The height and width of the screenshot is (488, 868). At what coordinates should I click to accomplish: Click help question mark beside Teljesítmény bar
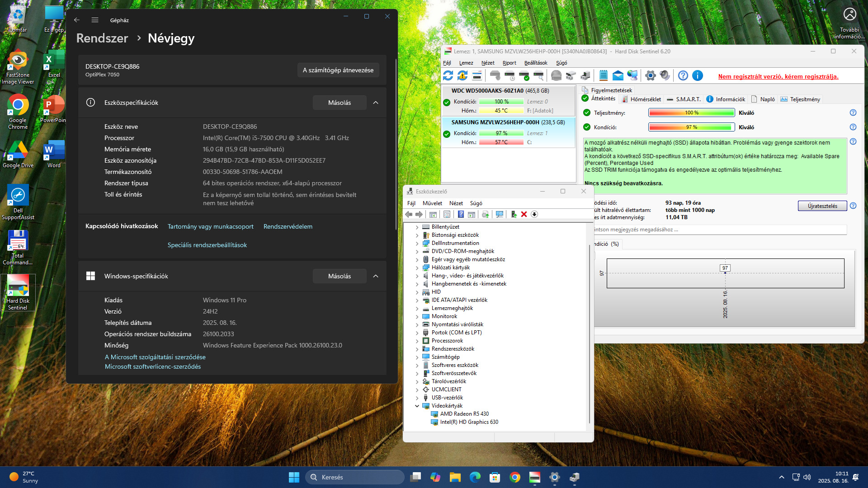853,113
